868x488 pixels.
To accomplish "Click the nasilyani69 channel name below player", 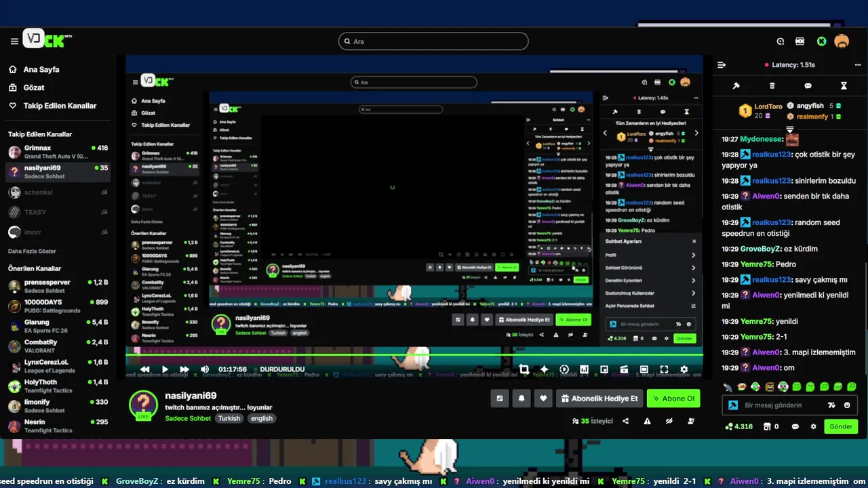I will click(191, 395).
